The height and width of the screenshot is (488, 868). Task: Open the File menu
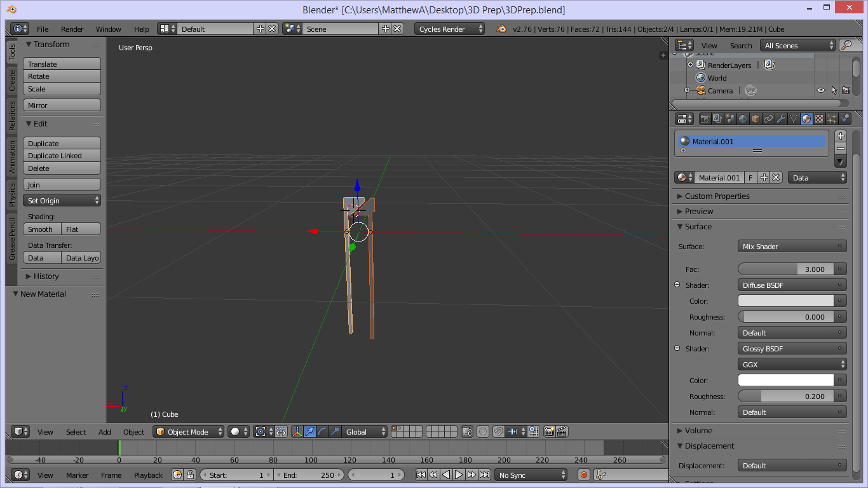(43, 29)
